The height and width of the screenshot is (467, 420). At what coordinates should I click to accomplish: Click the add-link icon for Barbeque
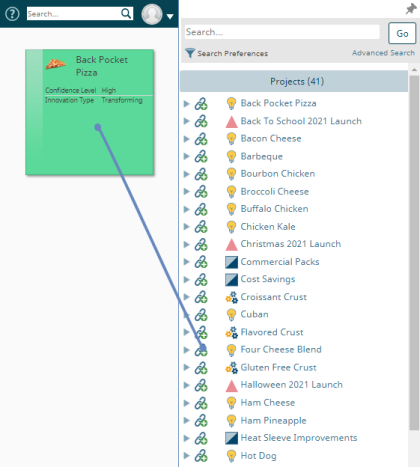201,156
